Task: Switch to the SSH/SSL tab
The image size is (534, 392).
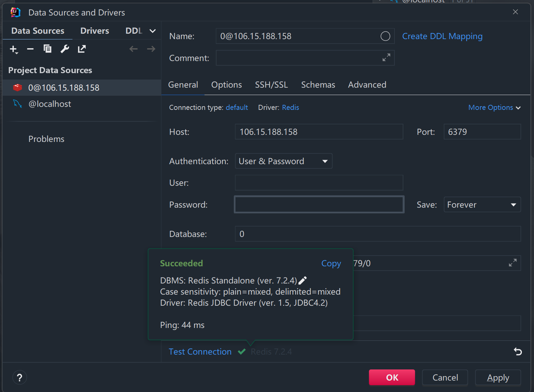Action: pyautogui.click(x=271, y=85)
